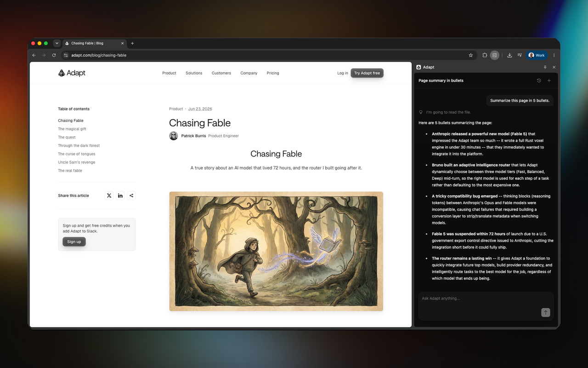Click the Adapt logo in header

(x=72, y=73)
